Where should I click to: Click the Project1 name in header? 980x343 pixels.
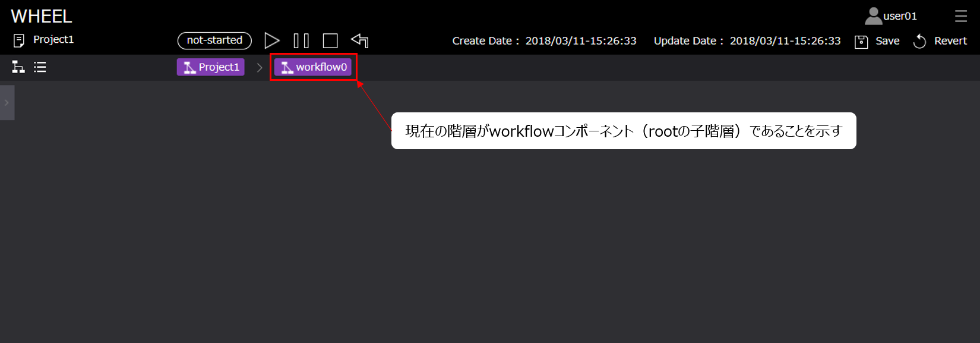tap(53, 40)
